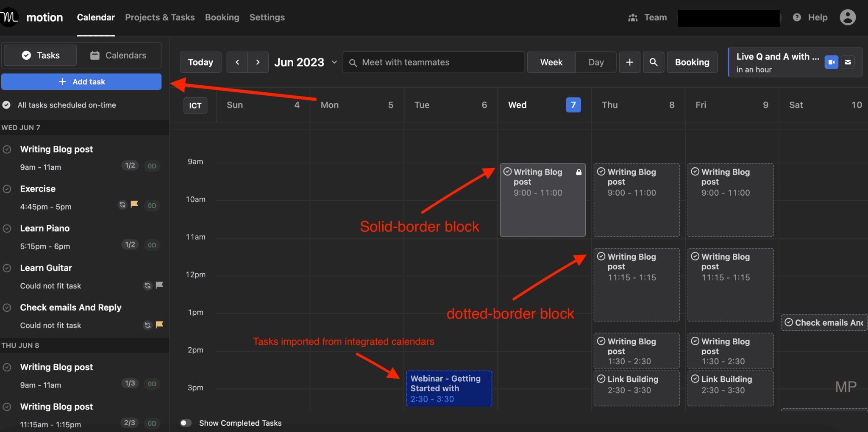Select the Team icon in the header
The height and width of the screenshot is (432, 868).
coord(633,17)
